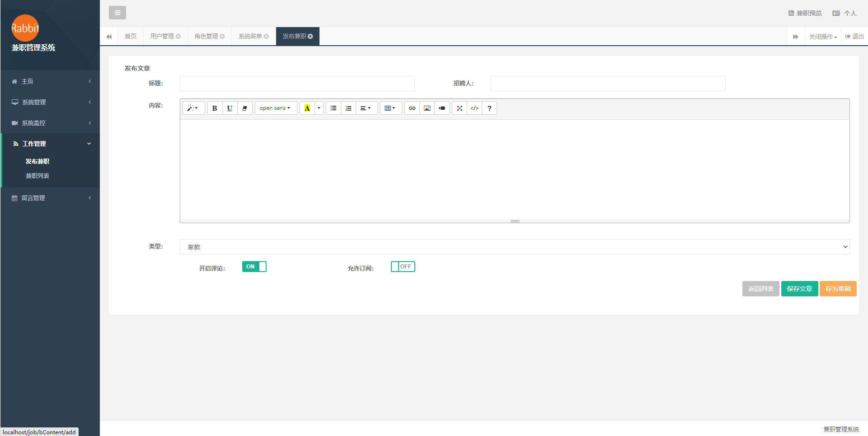Viewport: 868px width, 436px height.
Task: Click the orange 存为草稿 button
Action: coord(838,289)
